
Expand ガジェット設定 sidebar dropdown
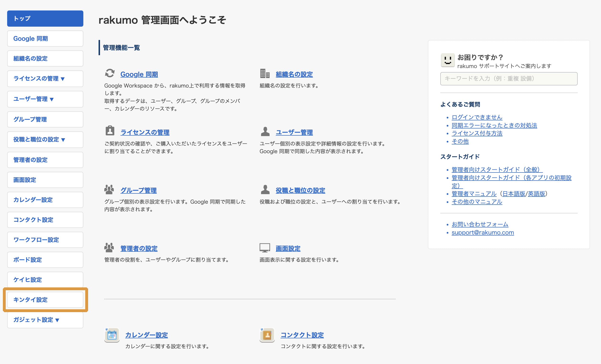tap(45, 320)
